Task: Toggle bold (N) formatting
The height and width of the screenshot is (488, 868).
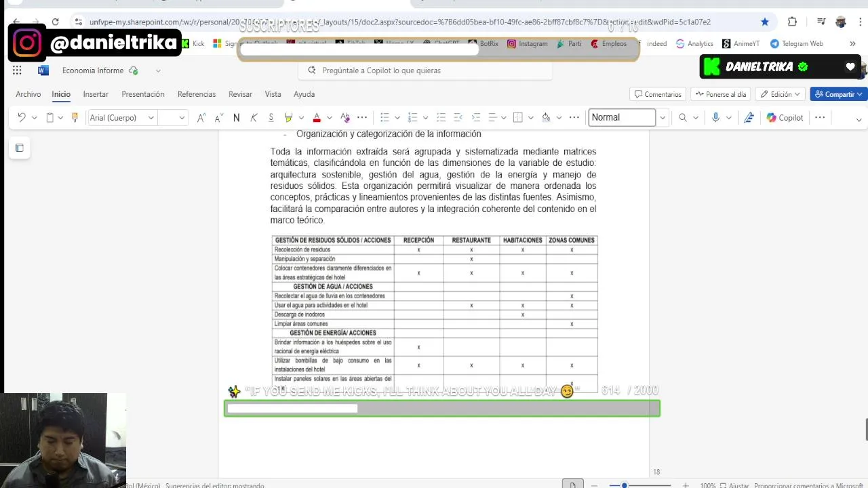Action: [x=236, y=117]
